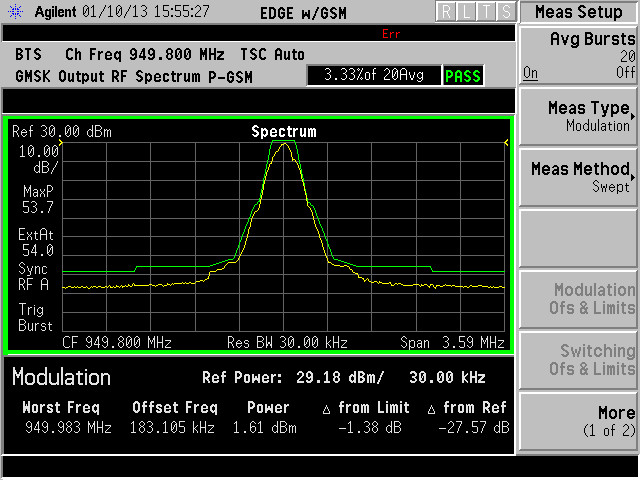Toggle Avg Bursts On/Off softkey
640x480 pixels.
[578, 56]
